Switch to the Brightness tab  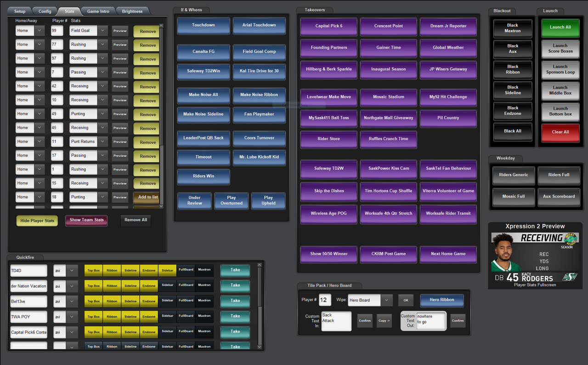point(132,11)
